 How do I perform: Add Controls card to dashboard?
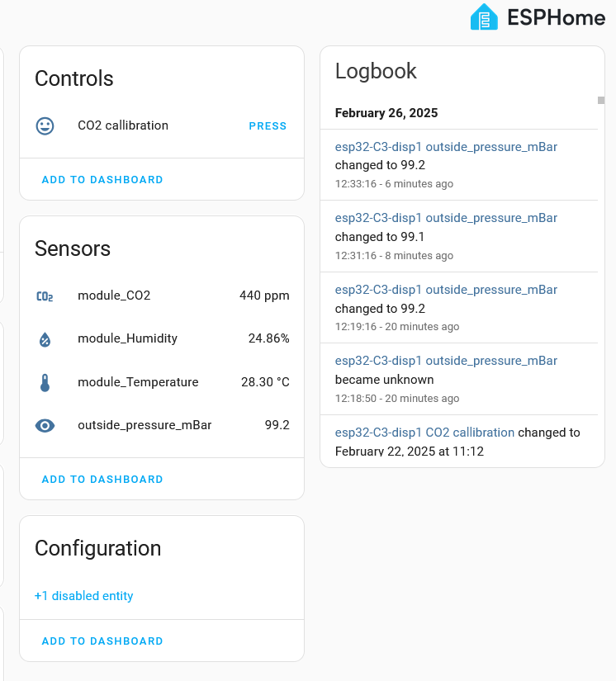pyautogui.click(x=102, y=180)
